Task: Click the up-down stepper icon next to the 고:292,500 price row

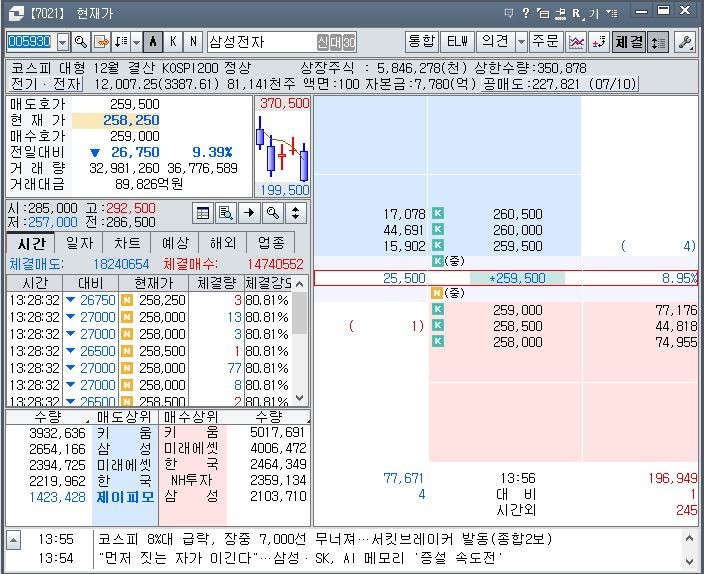Action: click(295, 213)
